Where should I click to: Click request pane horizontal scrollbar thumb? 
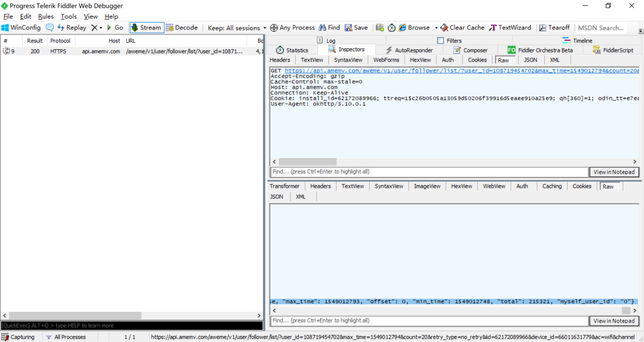tap(307, 162)
